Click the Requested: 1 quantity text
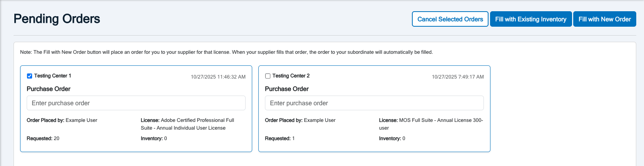 pyautogui.click(x=280, y=138)
